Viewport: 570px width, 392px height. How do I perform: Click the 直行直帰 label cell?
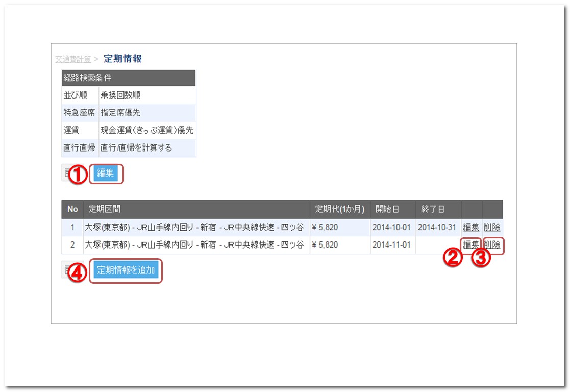point(80,148)
